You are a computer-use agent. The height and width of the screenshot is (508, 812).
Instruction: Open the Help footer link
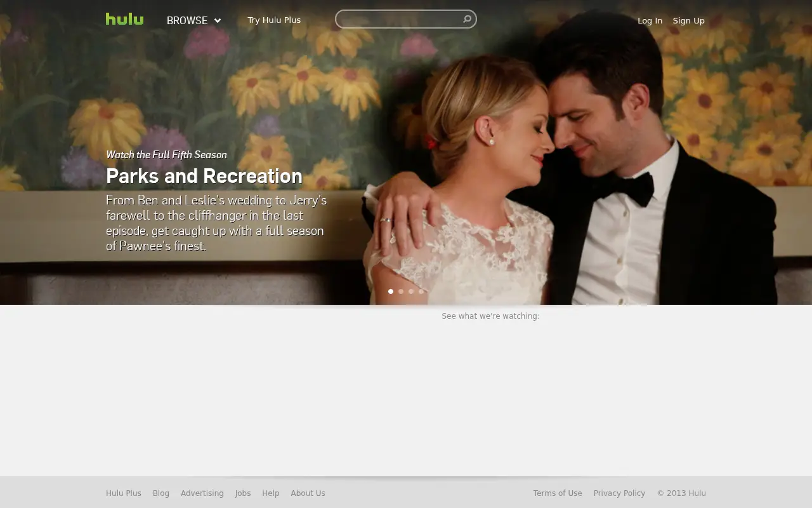click(271, 493)
